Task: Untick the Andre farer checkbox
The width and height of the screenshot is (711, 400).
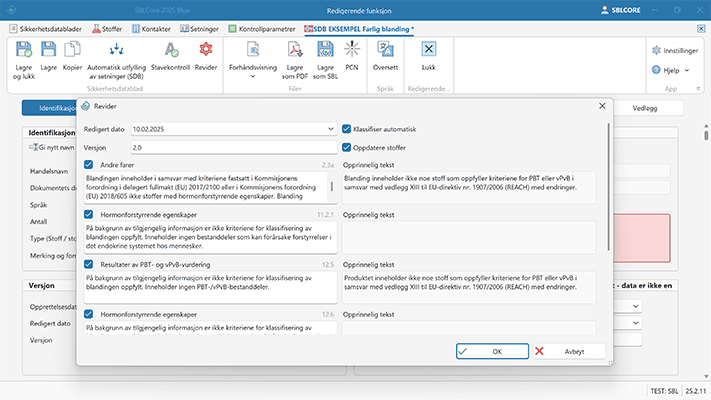Action: tap(90, 164)
